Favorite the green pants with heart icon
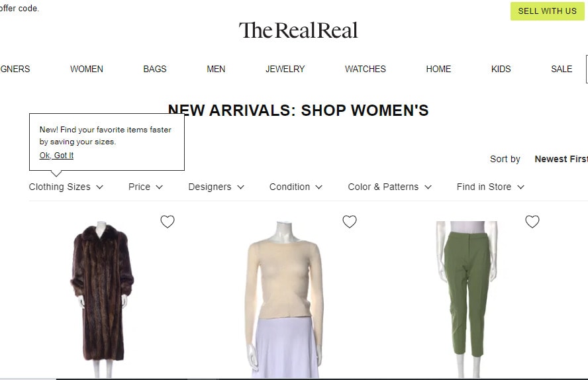 tap(532, 222)
